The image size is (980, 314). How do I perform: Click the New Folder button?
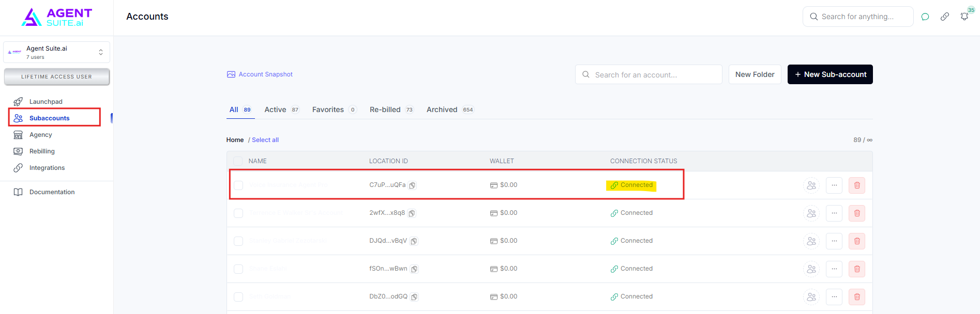[x=755, y=74]
